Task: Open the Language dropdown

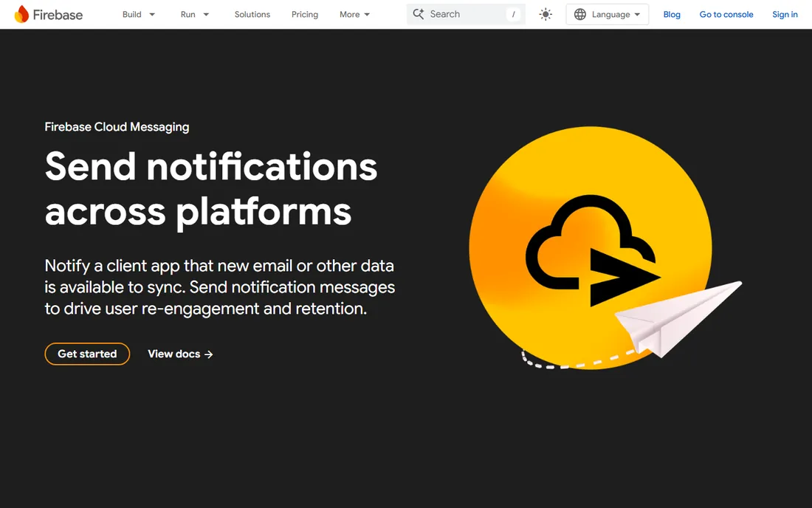Action: (607, 15)
